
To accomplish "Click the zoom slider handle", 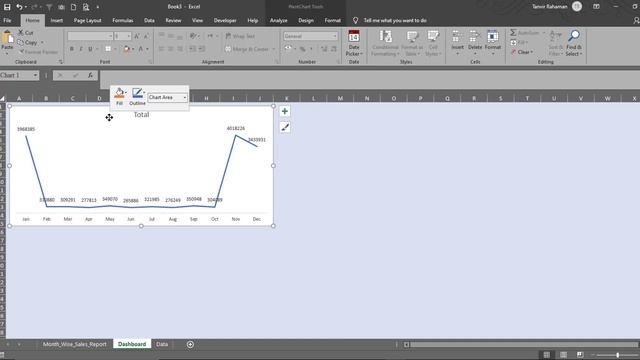I will [618, 355].
